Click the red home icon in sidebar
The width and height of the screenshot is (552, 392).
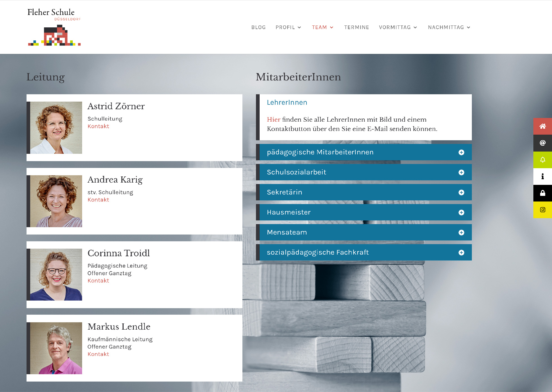click(542, 126)
